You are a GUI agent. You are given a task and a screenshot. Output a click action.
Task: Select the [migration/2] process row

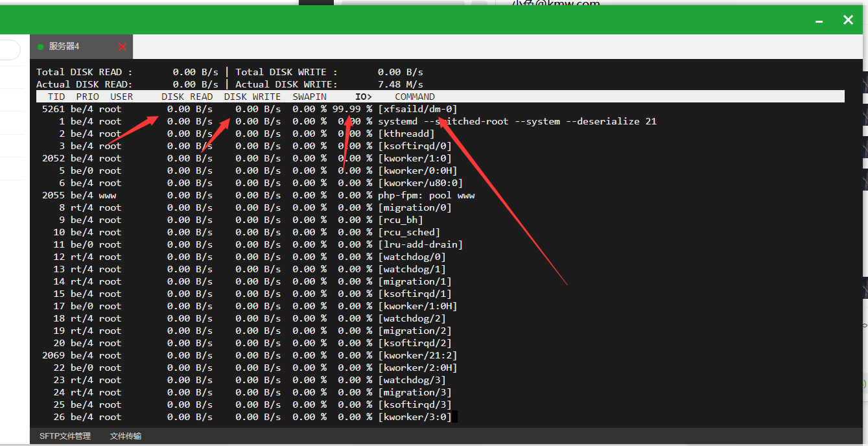[x=441, y=331]
